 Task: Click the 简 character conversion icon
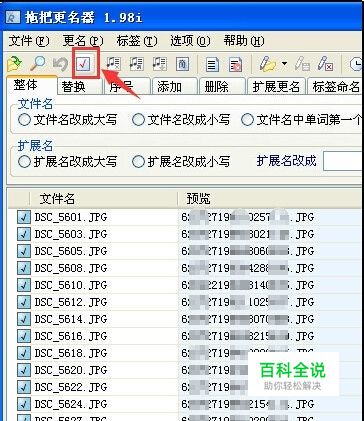pyautogui.click(x=182, y=64)
